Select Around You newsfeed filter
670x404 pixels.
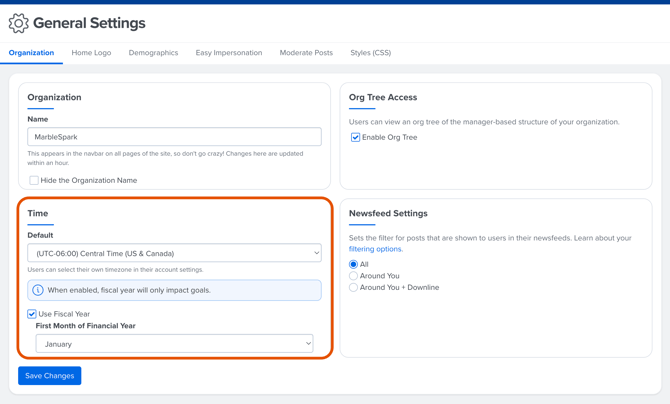[353, 276]
